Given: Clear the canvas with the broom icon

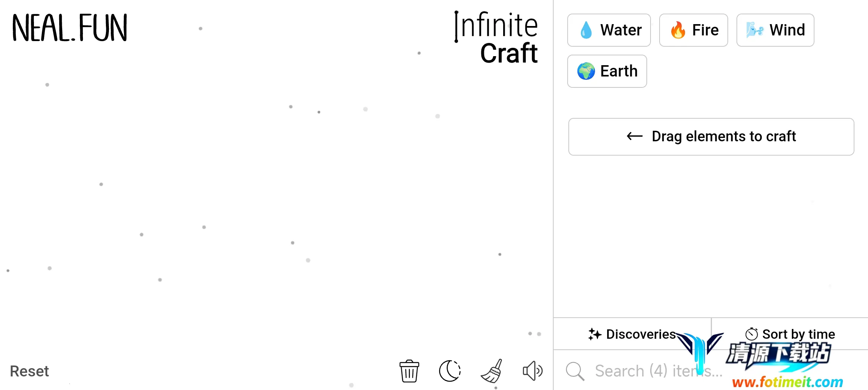Looking at the screenshot, I should [x=492, y=371].
